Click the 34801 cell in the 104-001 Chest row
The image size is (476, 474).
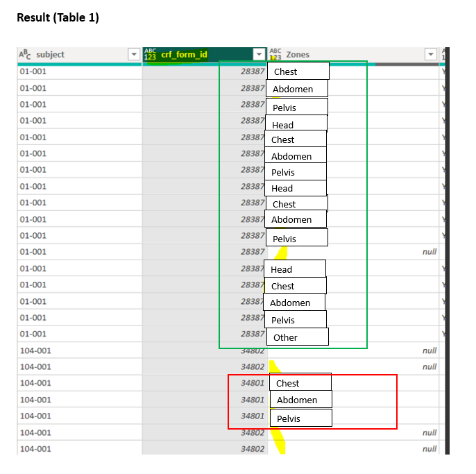point(205,383)
